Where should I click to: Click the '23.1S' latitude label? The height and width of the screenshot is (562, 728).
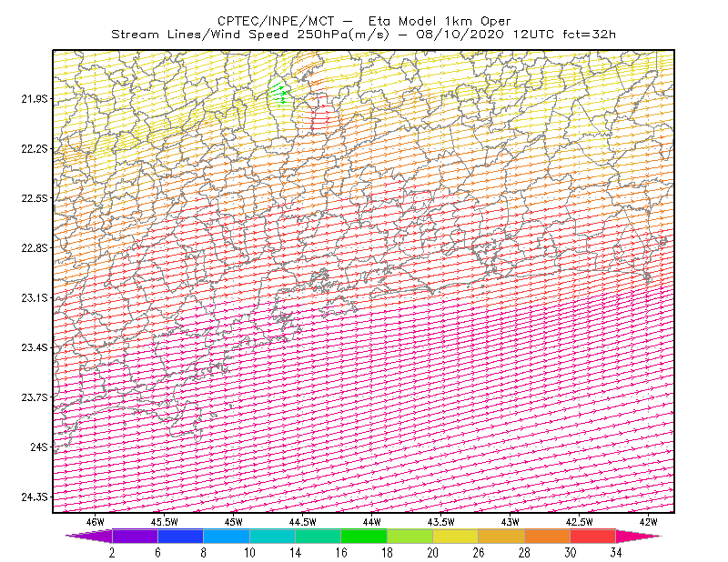(x=35, y=297)
